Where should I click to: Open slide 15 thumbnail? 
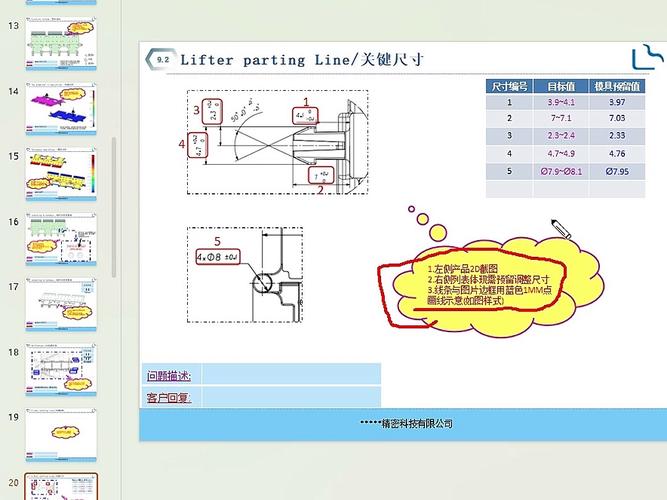pyautogui.click(x=61, y=174)
